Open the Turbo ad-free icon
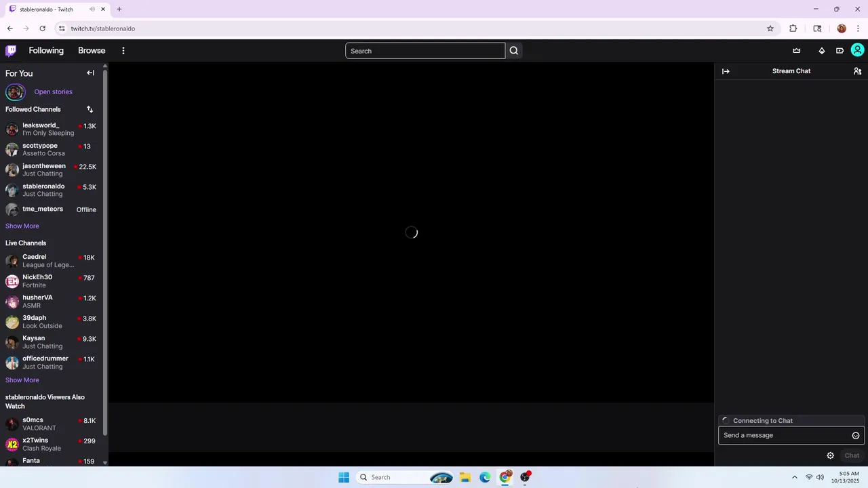 coord(840,51)
